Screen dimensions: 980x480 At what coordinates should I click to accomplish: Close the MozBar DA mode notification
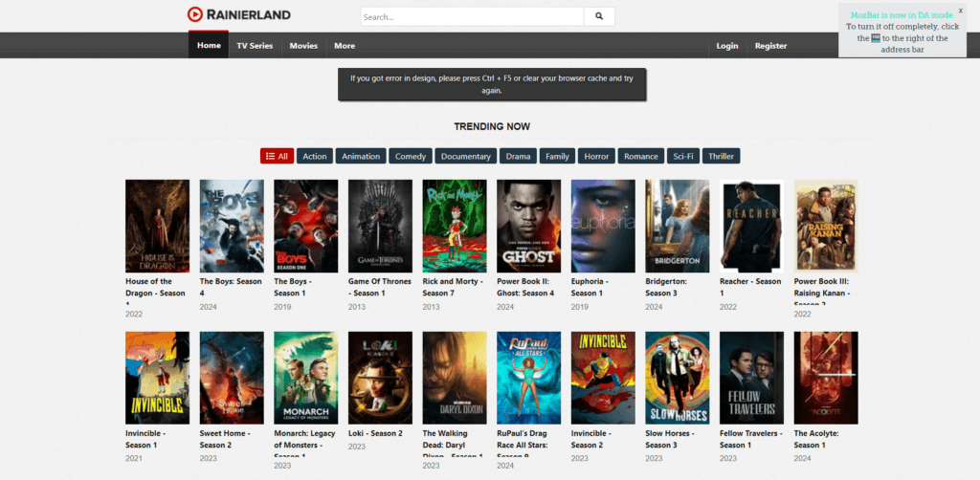pyautogui.click(x=960, y=11)
